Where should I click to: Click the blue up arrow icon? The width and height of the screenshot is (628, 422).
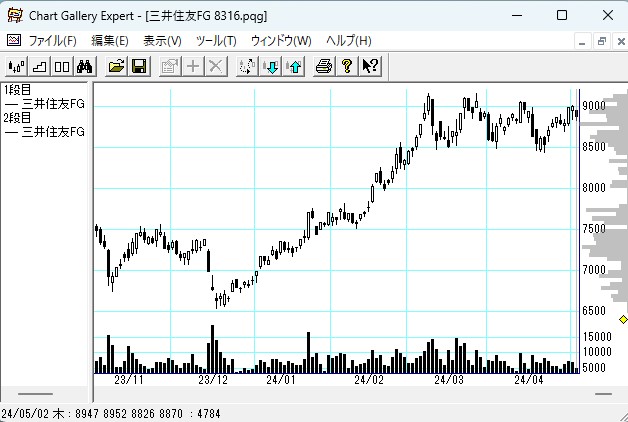[293, 66]
